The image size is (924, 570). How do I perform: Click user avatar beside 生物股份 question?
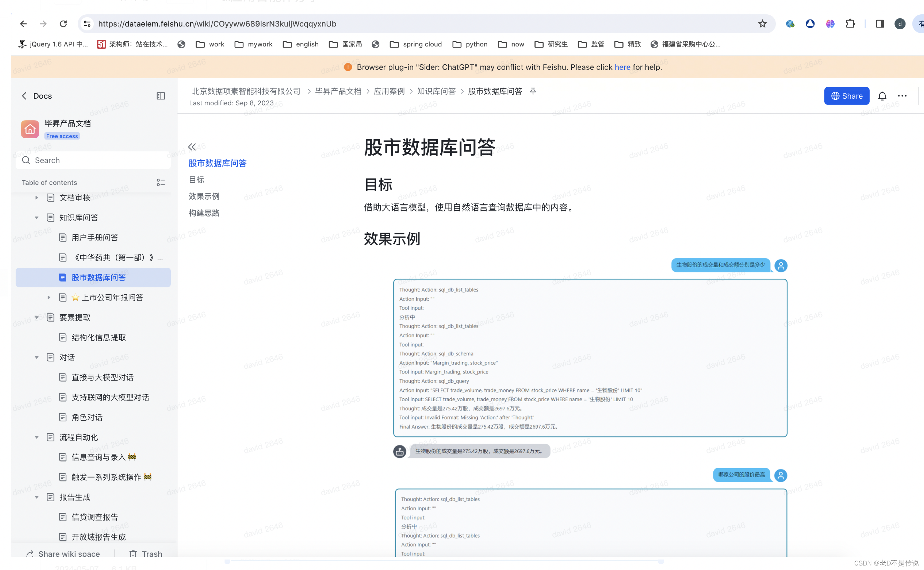click(781, 265)
